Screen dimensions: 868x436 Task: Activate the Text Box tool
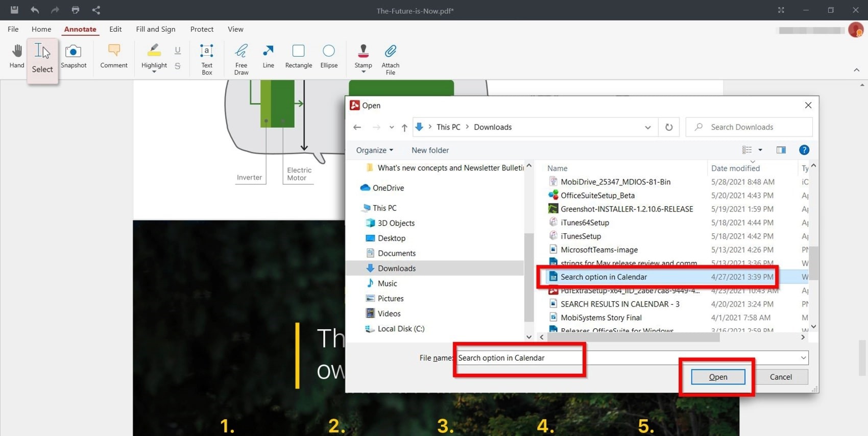[x=207, y=58]
